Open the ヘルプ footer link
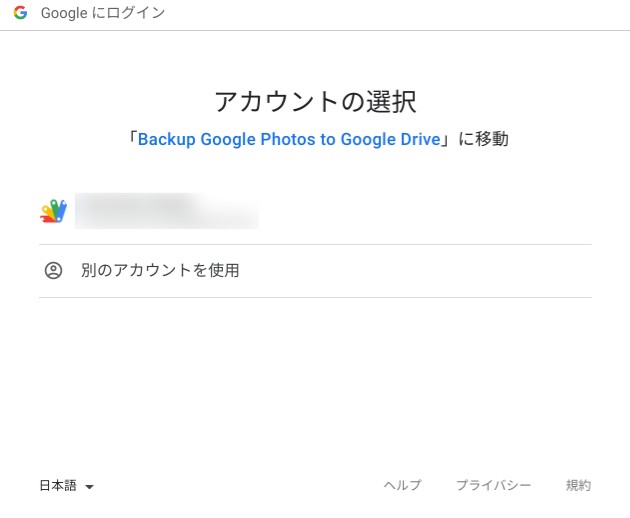The width and height of the screenshot is (630, 518). coord(402,486)
